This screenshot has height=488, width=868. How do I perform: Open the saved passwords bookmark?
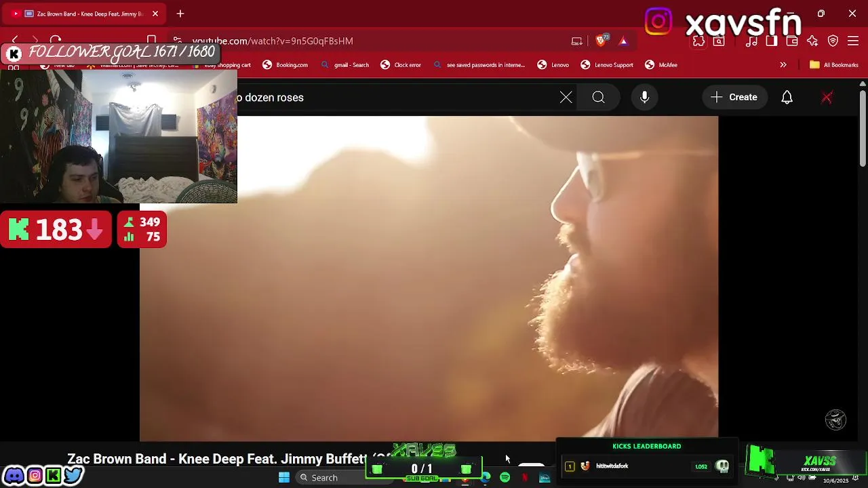tap(479, 65)
